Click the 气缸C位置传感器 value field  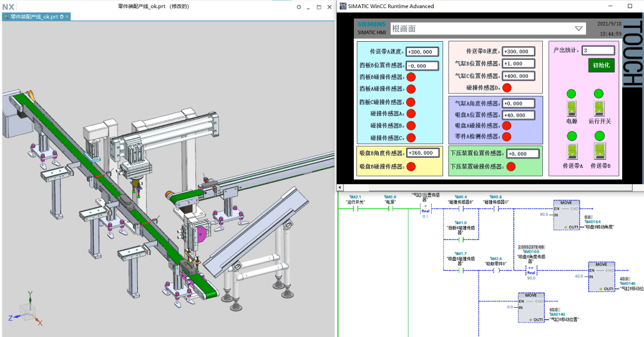tap(519, 76)
